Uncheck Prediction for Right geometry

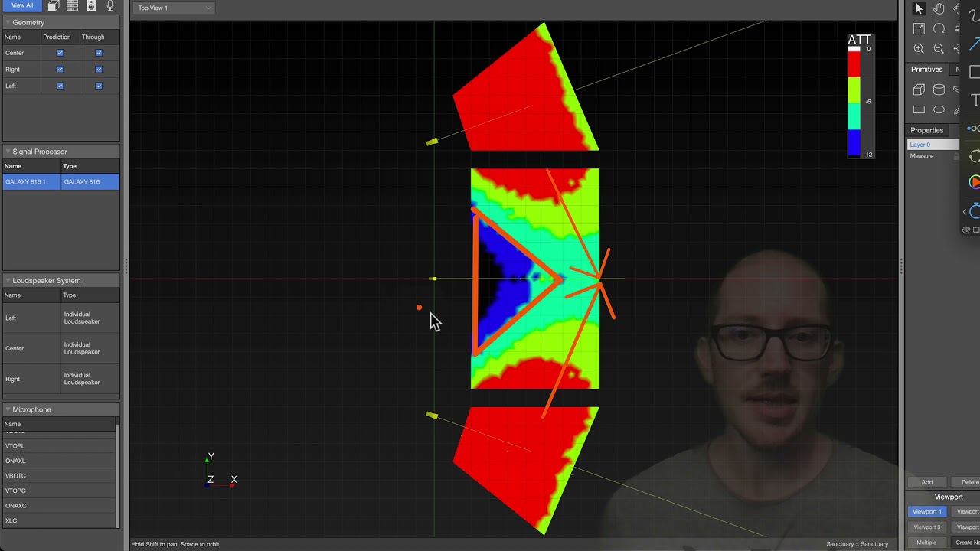(x=60, y=70)
